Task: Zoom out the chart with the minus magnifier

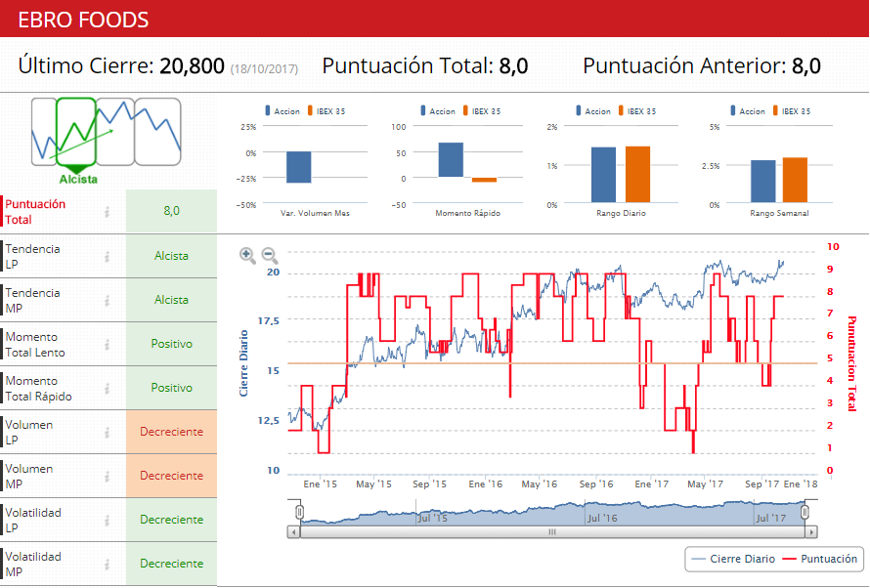Action: click(x=270, y=256)
